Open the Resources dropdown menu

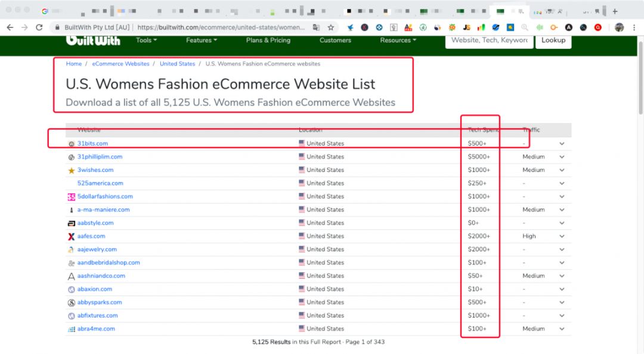(x=398, y=40)
